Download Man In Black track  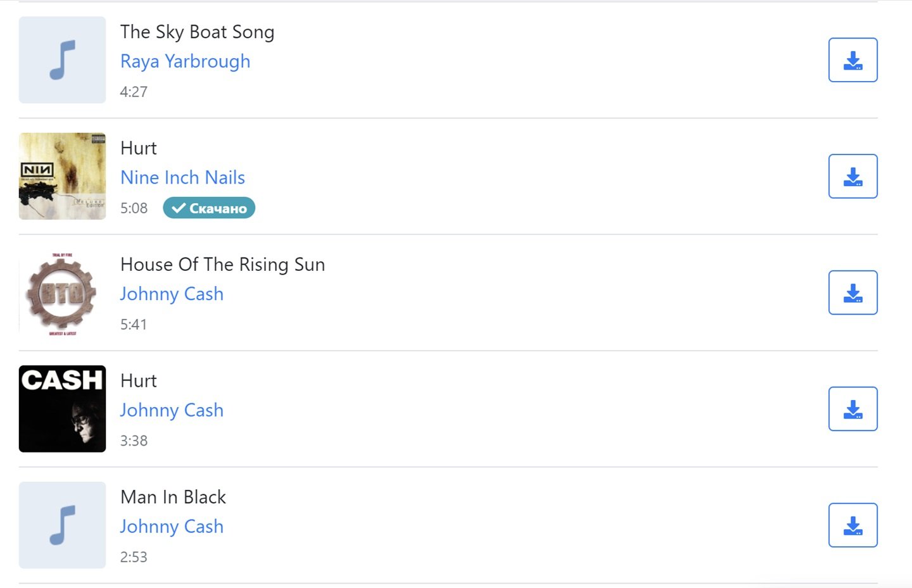[852, 525]
